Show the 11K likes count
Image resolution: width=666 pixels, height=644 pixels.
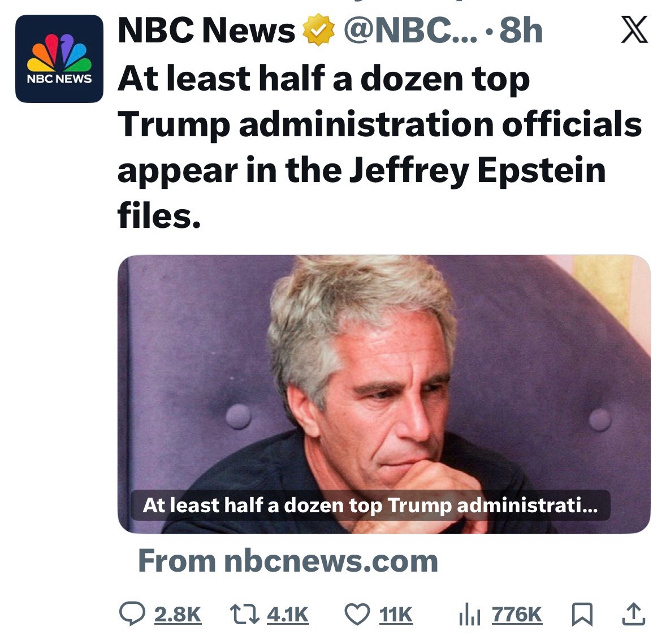396,614
